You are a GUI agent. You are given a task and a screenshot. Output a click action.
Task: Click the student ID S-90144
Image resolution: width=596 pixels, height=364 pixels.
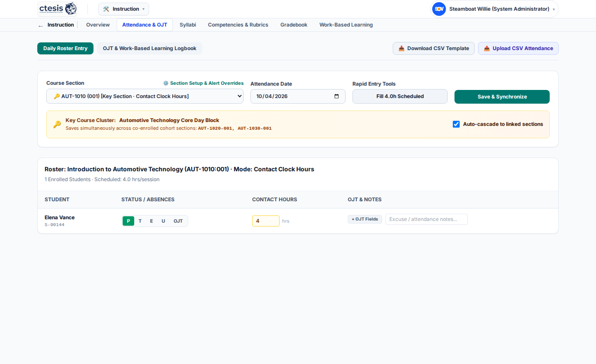pyautogui.click(x=54, y=225)
